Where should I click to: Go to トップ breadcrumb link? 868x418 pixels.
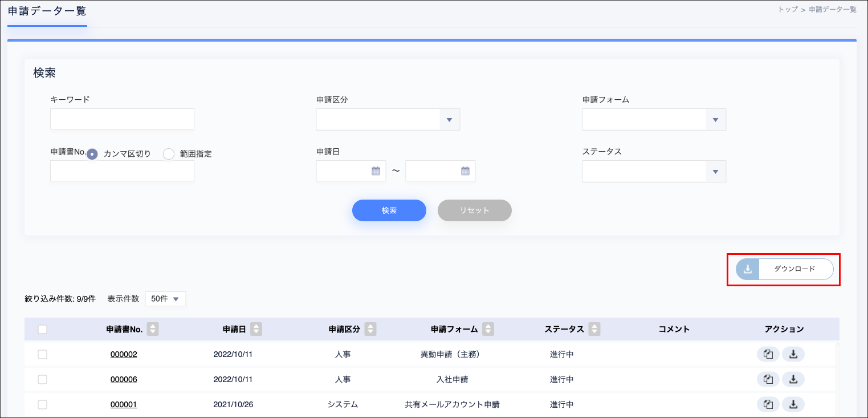click(x=788, y=10)
